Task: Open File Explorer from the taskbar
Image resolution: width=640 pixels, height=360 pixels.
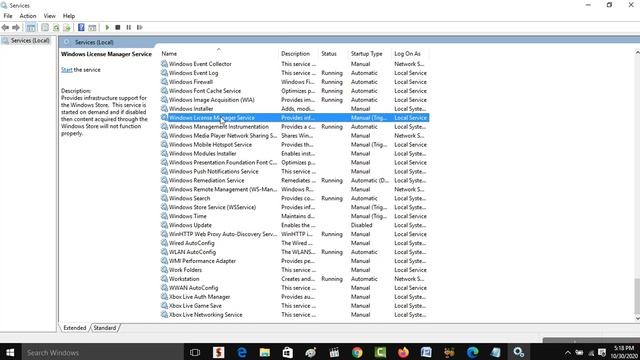Action: click(x=264, y=352)
